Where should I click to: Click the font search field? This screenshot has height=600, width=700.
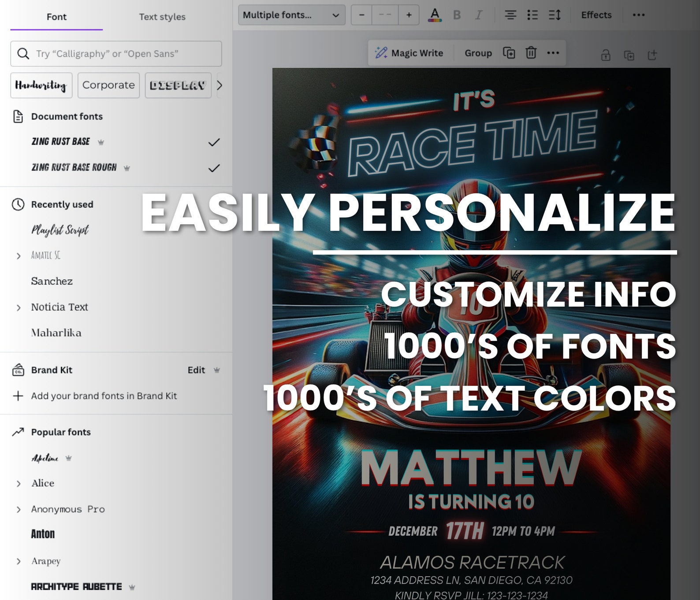pyautogui.click(x=116, y=54)
